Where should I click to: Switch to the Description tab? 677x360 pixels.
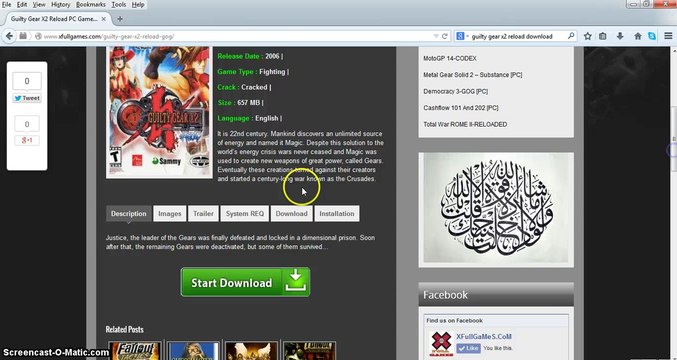pos(128,214)
